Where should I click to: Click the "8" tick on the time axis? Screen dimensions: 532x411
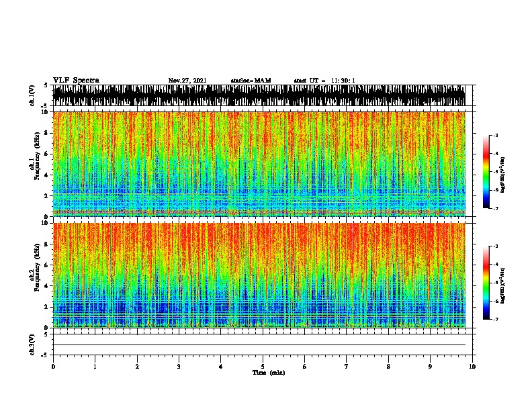point(388,367)
